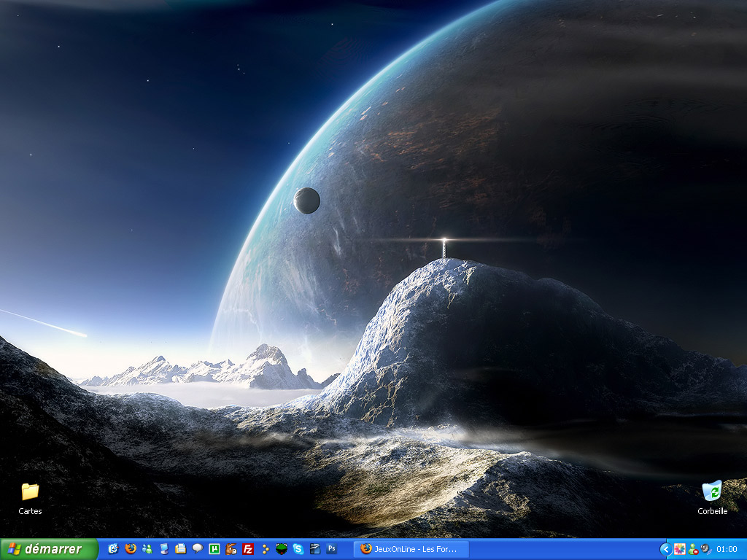Open the volume speaker tray icon

tap(705, 550)
